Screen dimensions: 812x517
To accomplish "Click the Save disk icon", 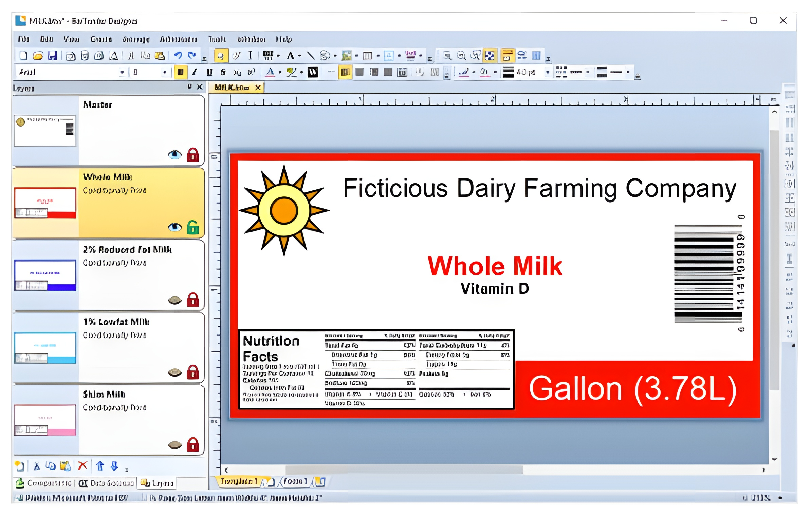I will coord(52,56).
